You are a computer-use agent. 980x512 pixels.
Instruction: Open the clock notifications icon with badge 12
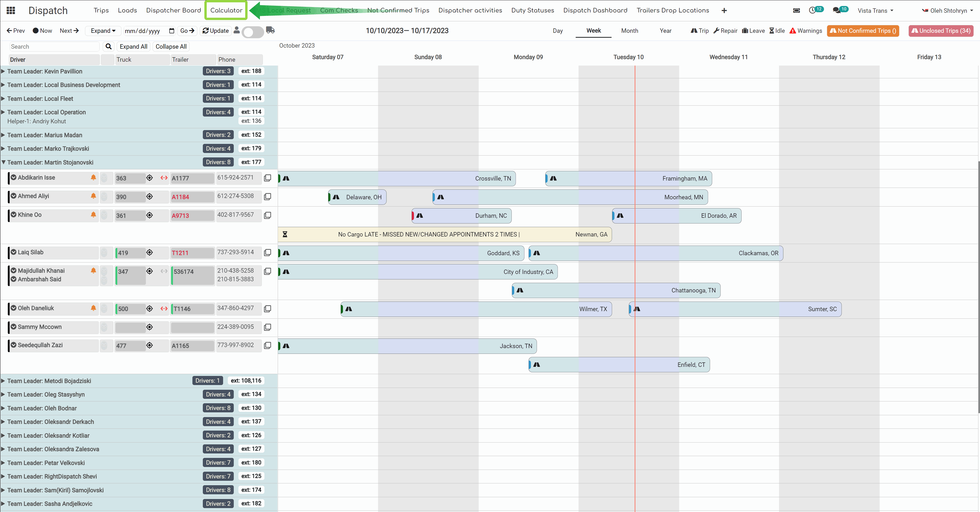(x=812, y=10)
